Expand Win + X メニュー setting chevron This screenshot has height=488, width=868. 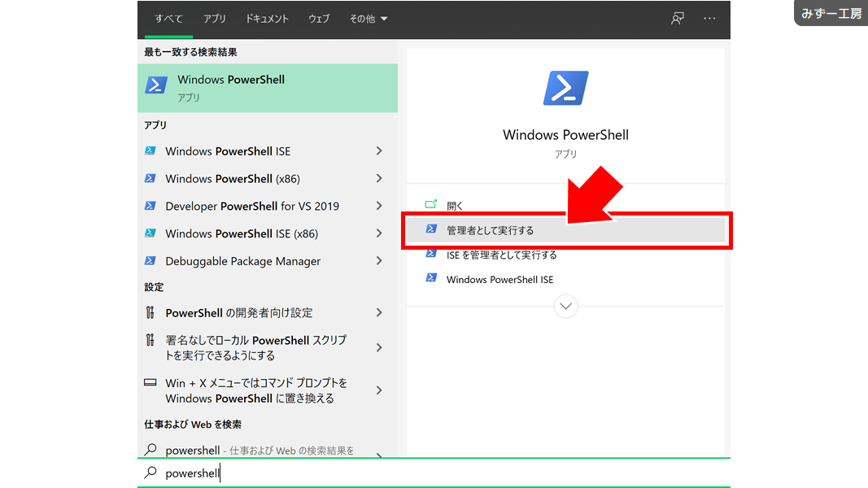(x=379, y=390)
